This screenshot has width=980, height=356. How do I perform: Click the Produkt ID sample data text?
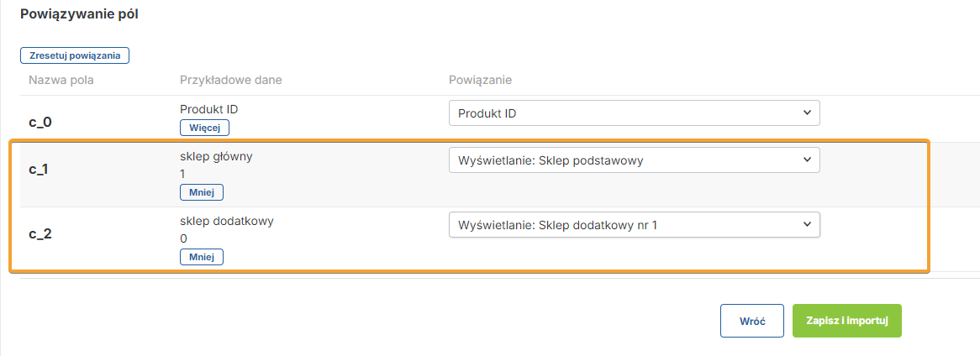pyautogui.click(x=214, y=109)
